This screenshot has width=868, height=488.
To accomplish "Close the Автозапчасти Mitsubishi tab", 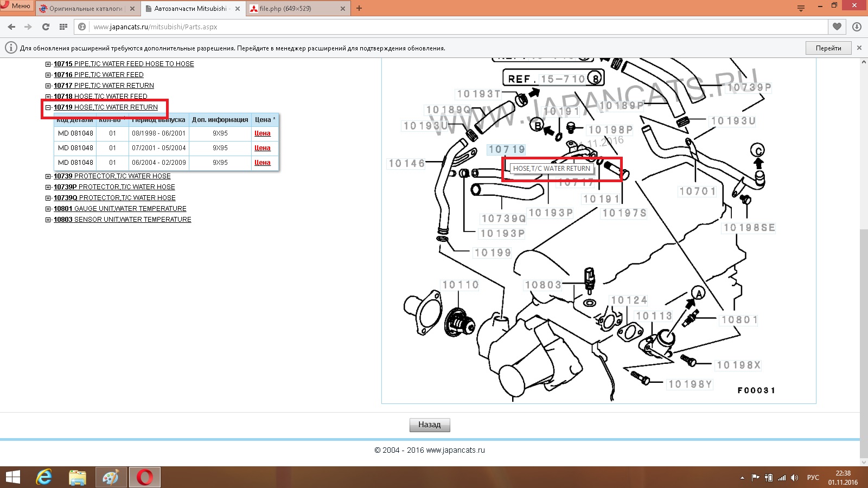I will tap(238, 9).
